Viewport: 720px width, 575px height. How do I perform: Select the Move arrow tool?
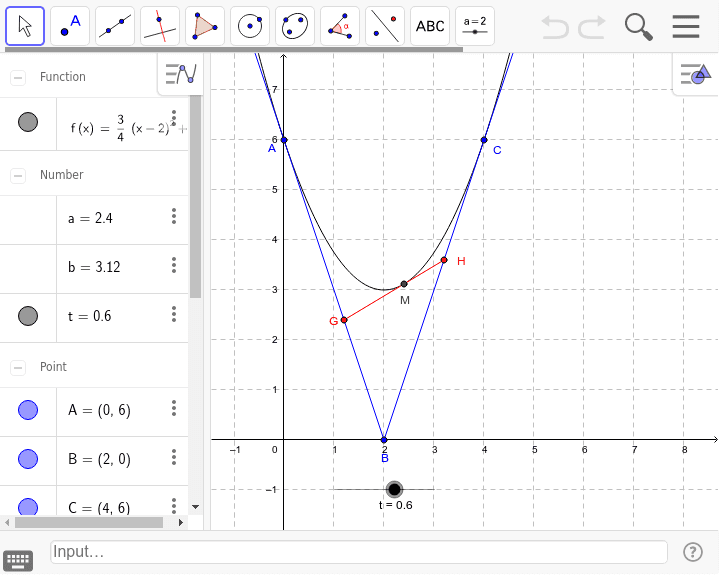[25, 26]
